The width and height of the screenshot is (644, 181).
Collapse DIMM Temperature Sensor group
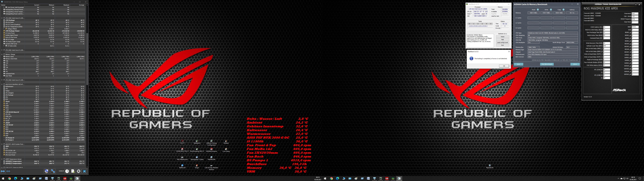[2, 159]
